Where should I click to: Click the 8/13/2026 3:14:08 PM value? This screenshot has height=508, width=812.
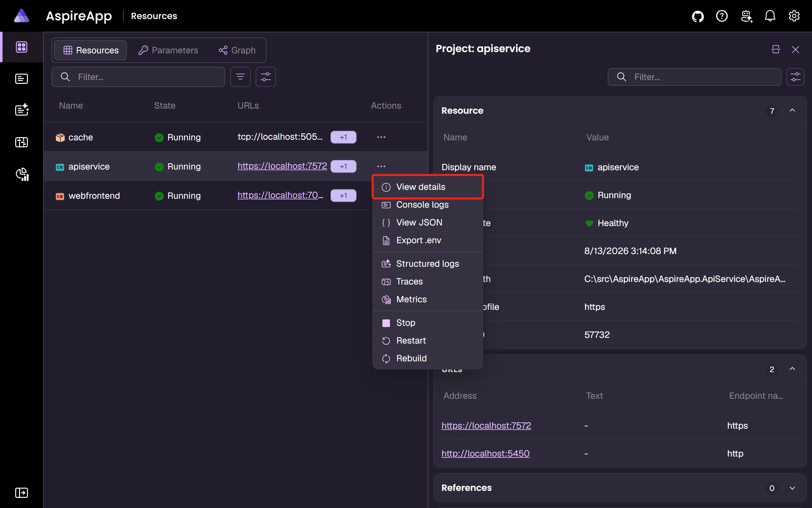(630, 251)
